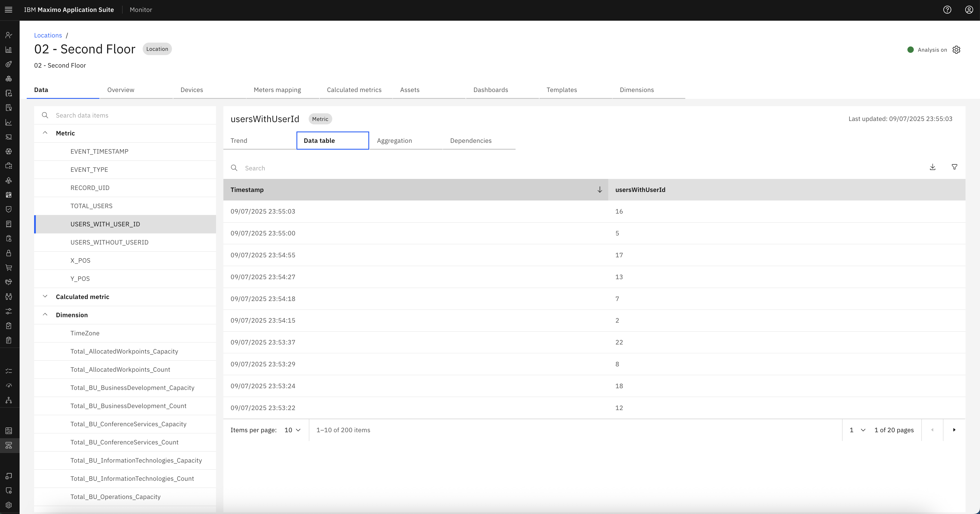Click the line chart sidebar icon
980x514 pixels.
coord(9,122)
